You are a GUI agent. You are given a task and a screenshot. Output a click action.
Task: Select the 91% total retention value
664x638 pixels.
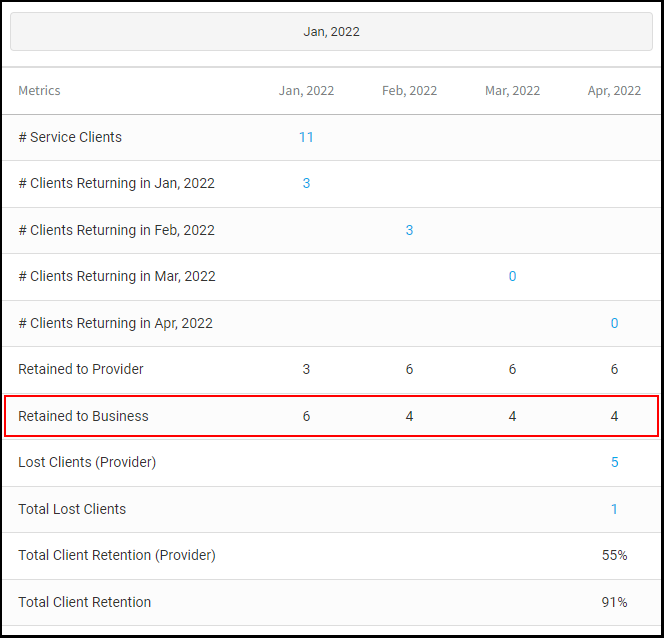click(x=614, y=602)
